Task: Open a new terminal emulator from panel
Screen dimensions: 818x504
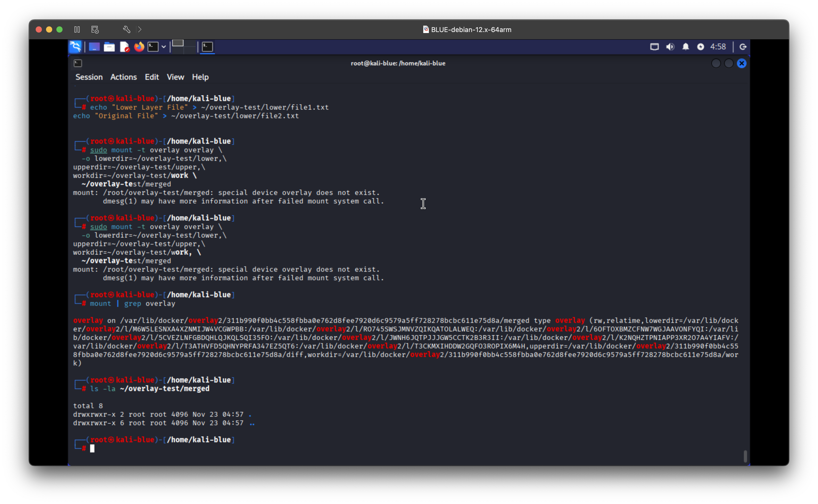Action: (x=153, y=47)
